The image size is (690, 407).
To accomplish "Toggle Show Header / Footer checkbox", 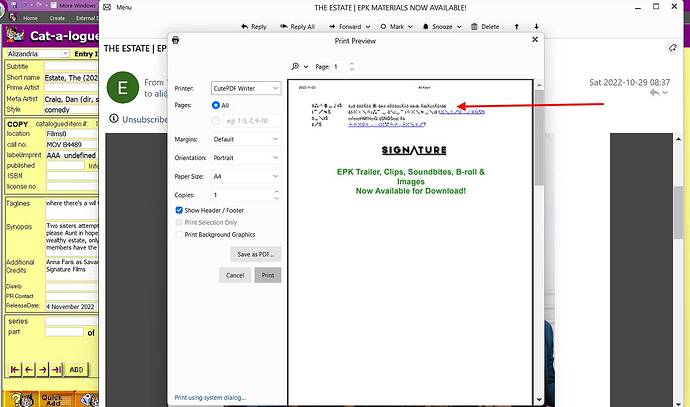I will point(179,210).
